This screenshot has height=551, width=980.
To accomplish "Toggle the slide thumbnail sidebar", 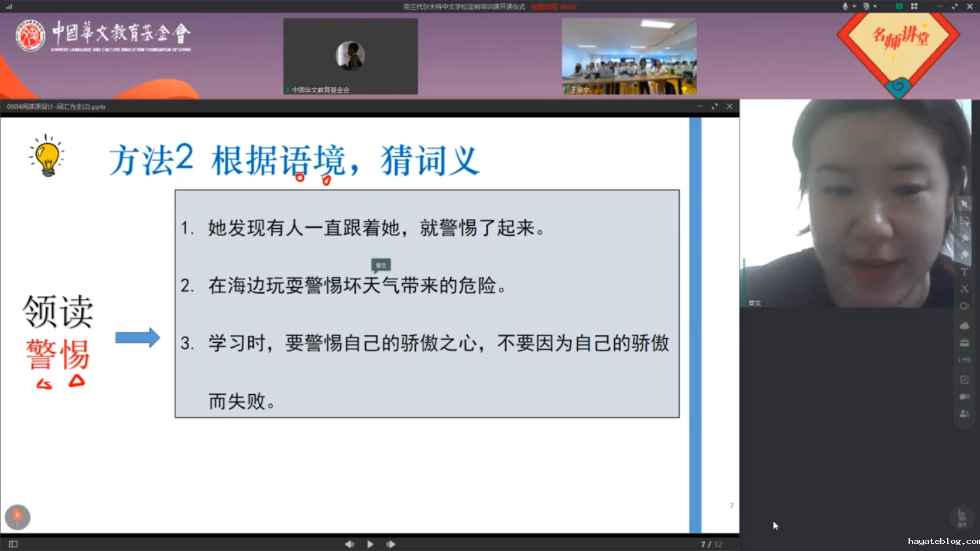I will pos(13,544).
